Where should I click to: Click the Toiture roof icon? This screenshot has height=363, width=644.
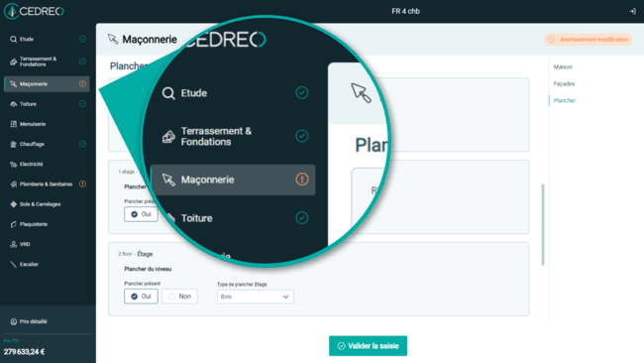click(14, 104)
